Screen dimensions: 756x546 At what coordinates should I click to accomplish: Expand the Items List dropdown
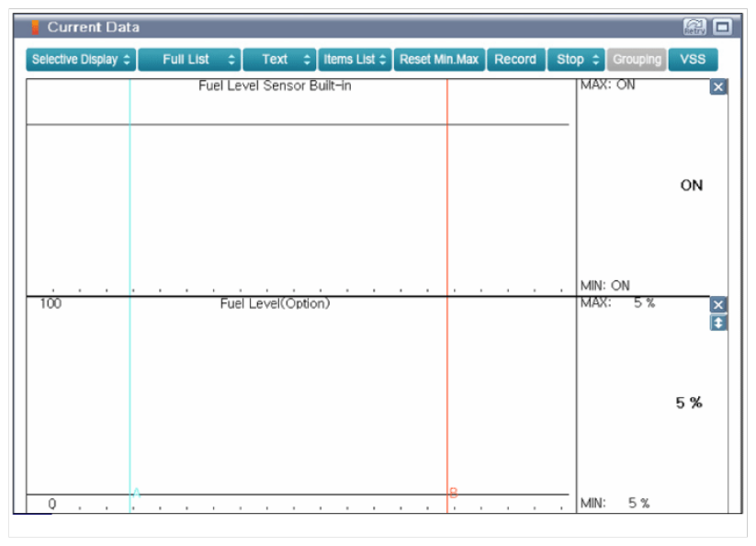355,60
